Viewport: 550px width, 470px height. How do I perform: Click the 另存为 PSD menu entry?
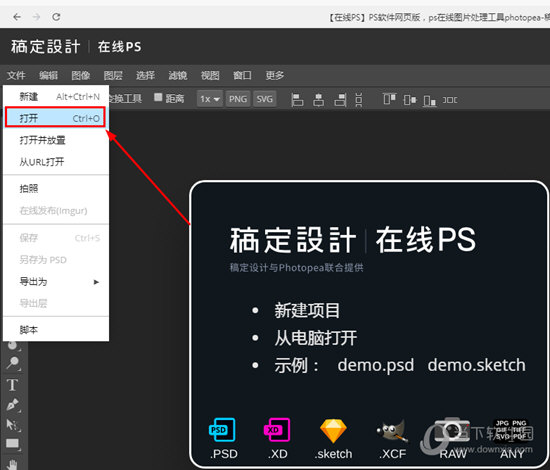pos(56,260)
